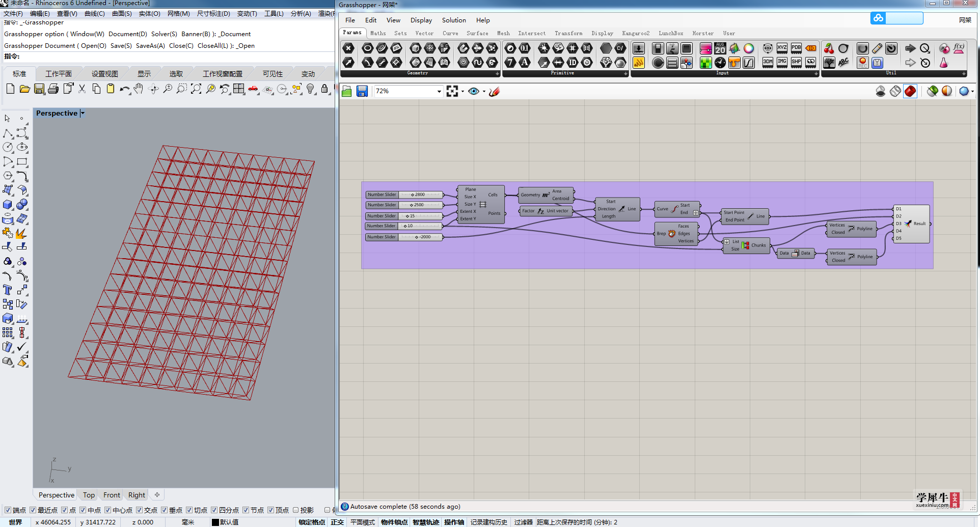Click the New file icon in Rhino toolbar
This screenshot has height=527, width=980.
pos(10,89)
